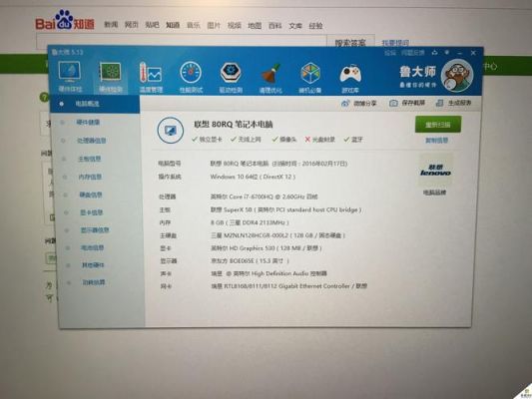532x399 pixels.
Task: Select 内存信息 in the sidebar
Action: tap(90, 177)
